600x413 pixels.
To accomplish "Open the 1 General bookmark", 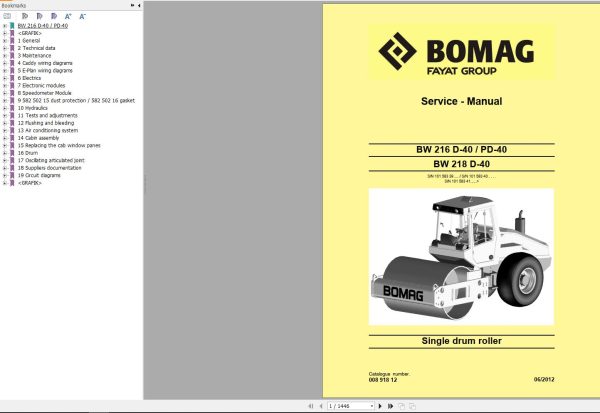I will click(x=29, y=41).
